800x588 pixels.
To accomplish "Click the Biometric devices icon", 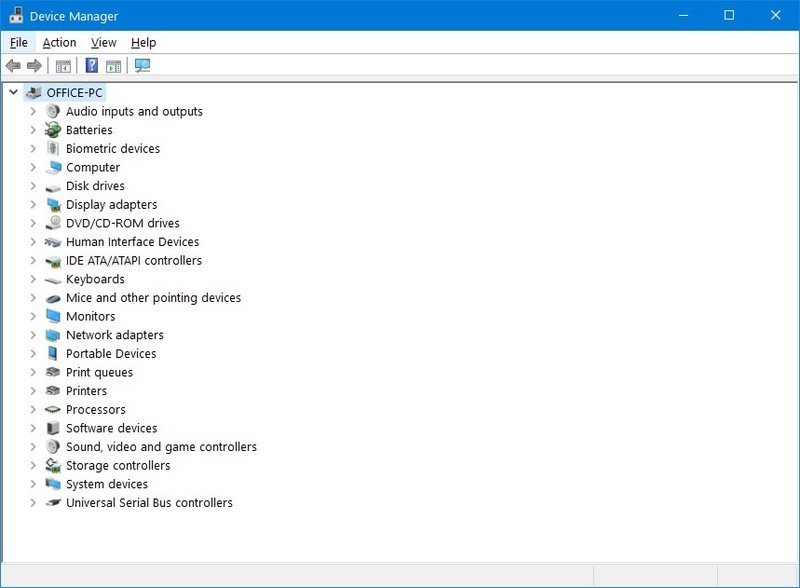I will click(x=53, y=149).
